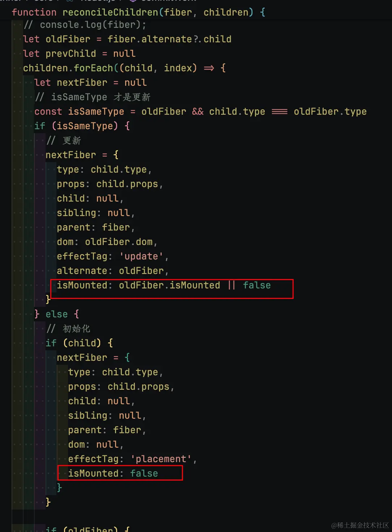Select the let oldFiber = fiber.alternate?.child line

(x=127, y=39)
